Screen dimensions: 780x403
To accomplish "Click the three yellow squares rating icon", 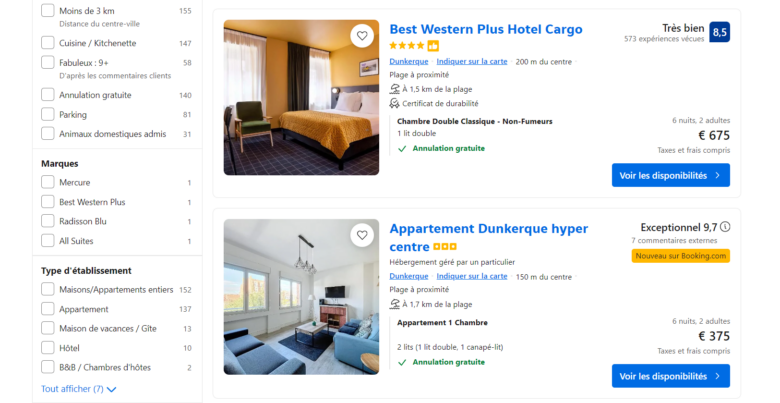I will [x=445, y=247].
